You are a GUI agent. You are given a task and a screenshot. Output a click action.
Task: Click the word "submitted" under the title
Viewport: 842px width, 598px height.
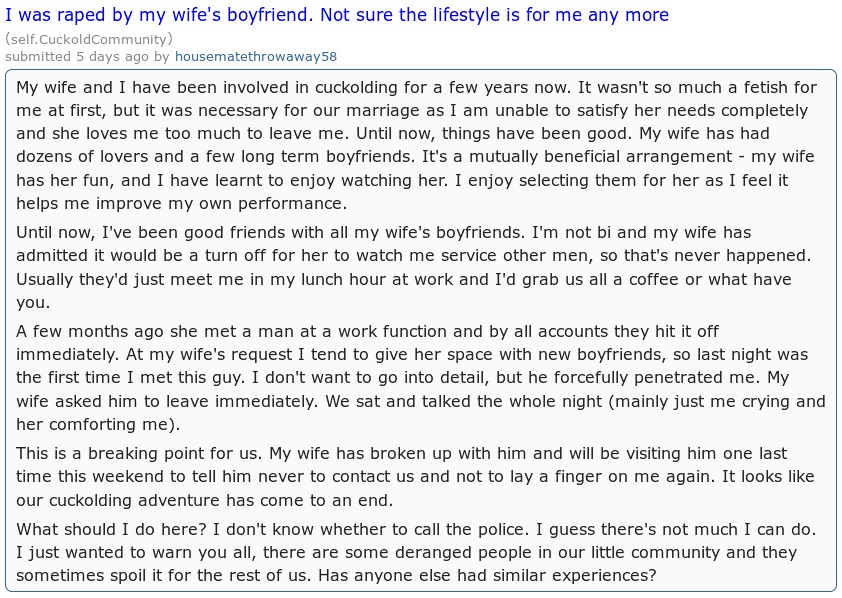pyautogui.click(x=38, y=56)
